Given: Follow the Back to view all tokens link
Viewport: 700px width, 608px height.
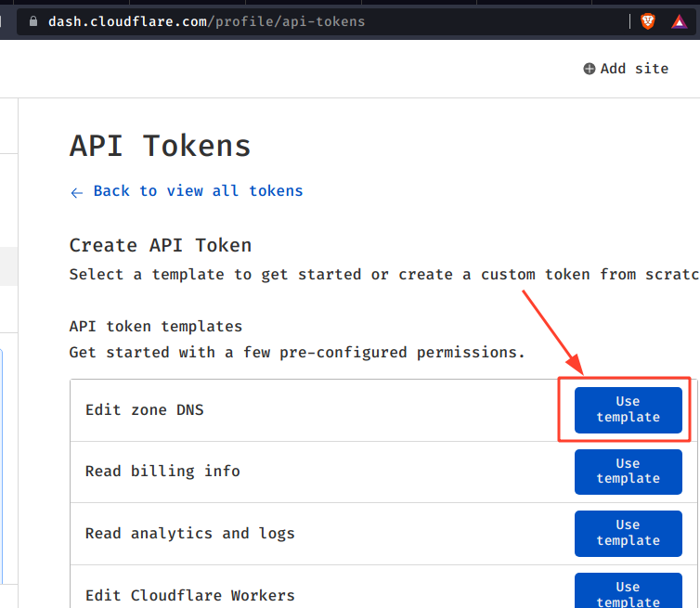Looking at the screenshot, I should pyautogui.click(x=198, y=190).
